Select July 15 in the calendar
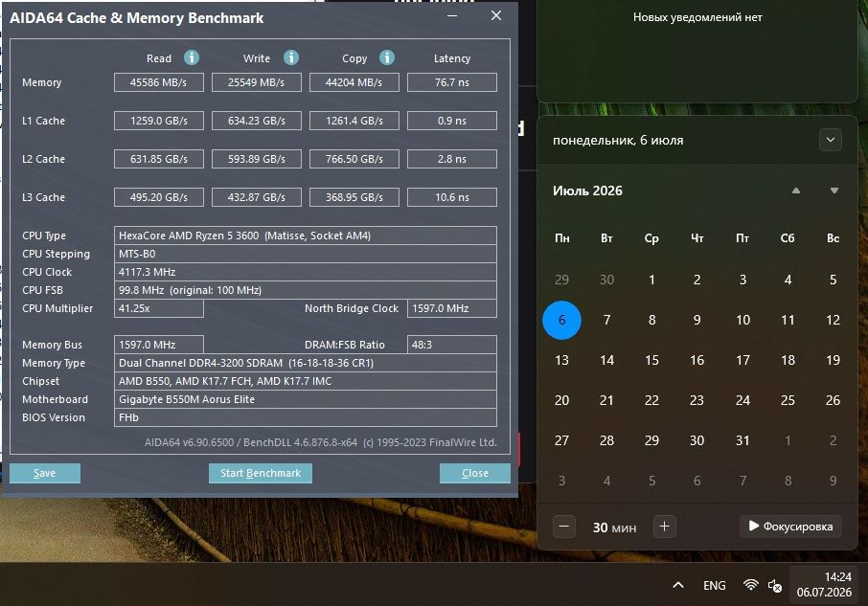This screenshot has height=606, width=868. pyautogui.click(x=651, y=361)
